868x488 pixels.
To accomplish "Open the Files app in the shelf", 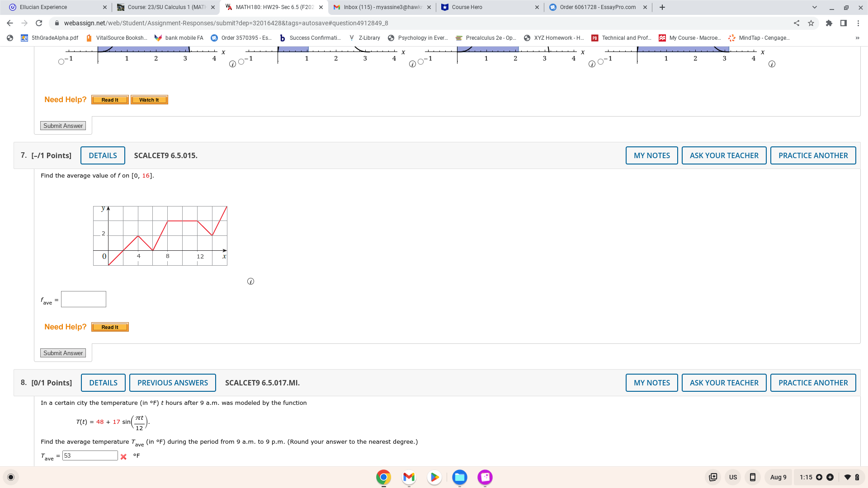I will coord(460,477).
